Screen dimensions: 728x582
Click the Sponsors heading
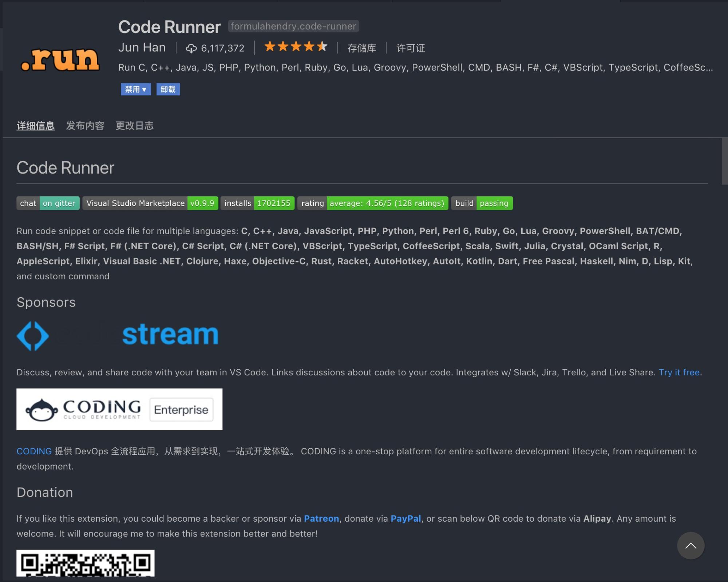[46, 302]
